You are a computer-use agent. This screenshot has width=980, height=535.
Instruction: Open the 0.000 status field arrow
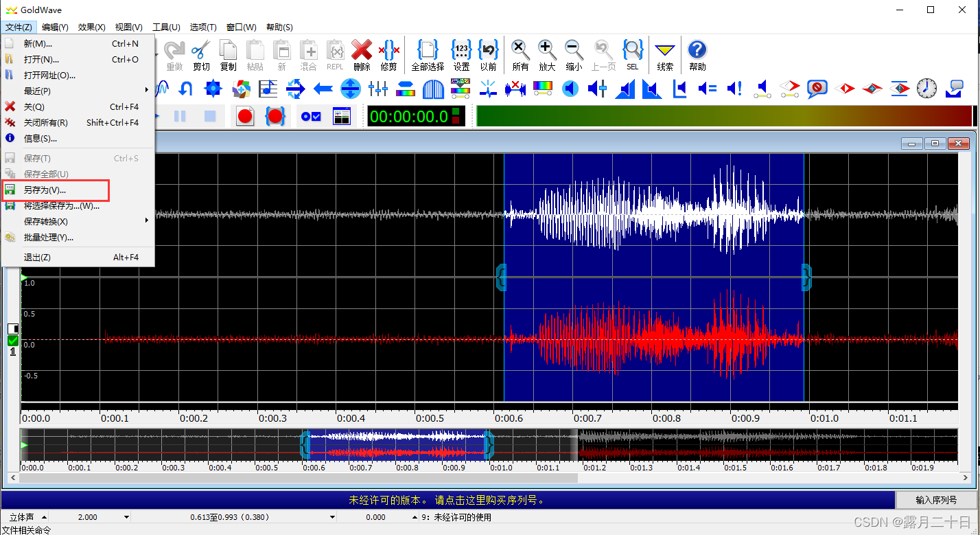[x=415, y=517]
